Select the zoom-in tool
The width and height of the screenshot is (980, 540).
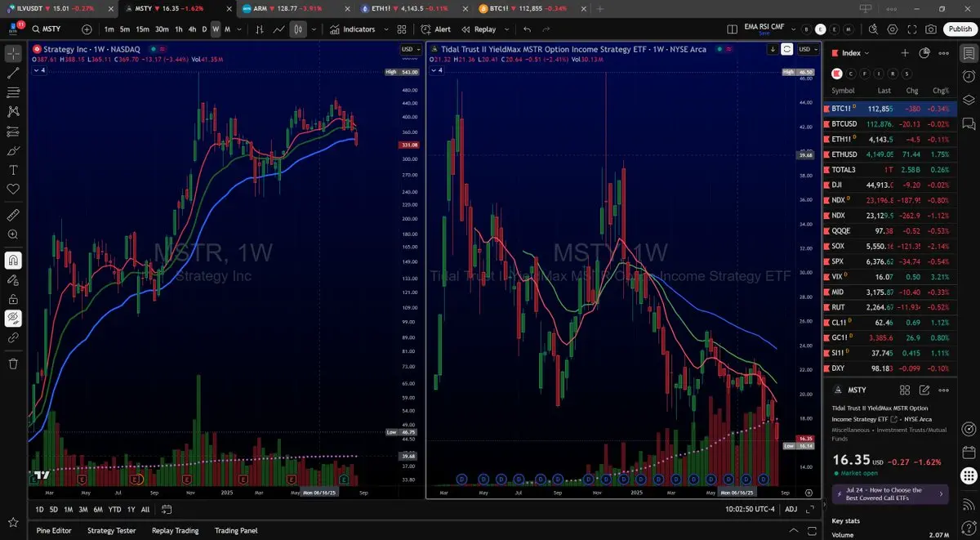[13, 234]
